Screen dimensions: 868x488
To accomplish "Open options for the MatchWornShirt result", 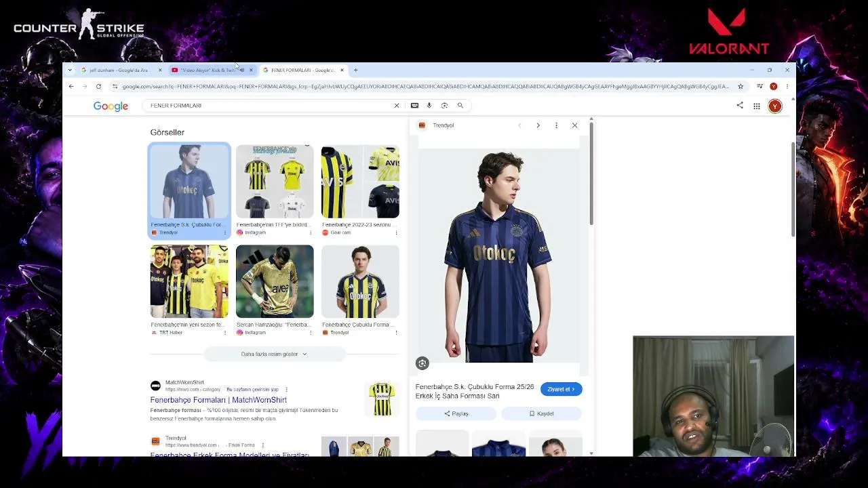I will click(x=286, y=390).
